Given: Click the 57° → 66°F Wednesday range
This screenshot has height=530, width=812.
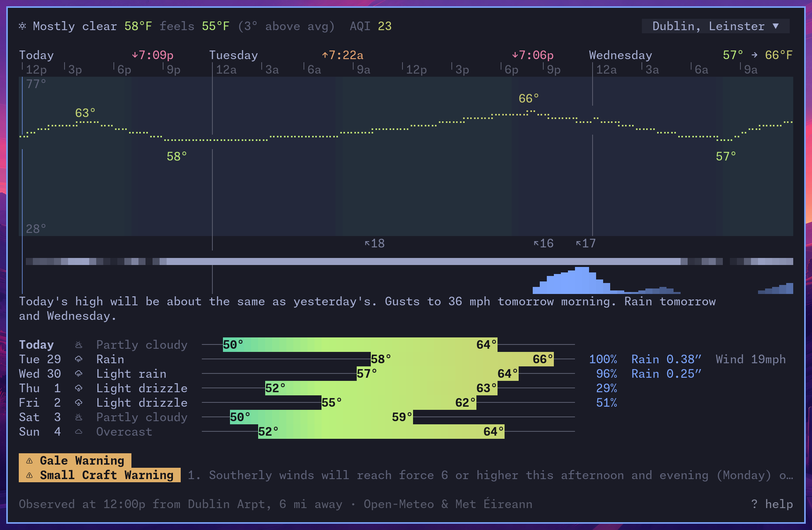Looking at the screenshot, I should click(758, 55).
